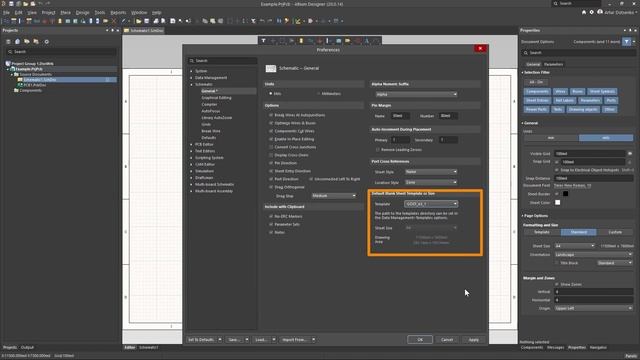Viewport: 640px width, 360px height.
Task: Open the Tools menu
Action: click(x=100, y=13)
